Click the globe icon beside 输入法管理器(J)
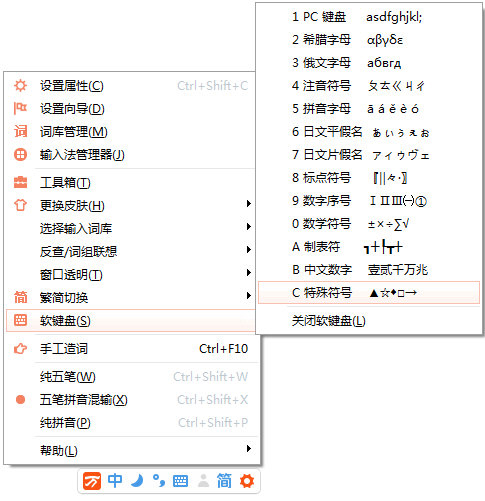This screenshot has height=501, width=485. (20, 155)
